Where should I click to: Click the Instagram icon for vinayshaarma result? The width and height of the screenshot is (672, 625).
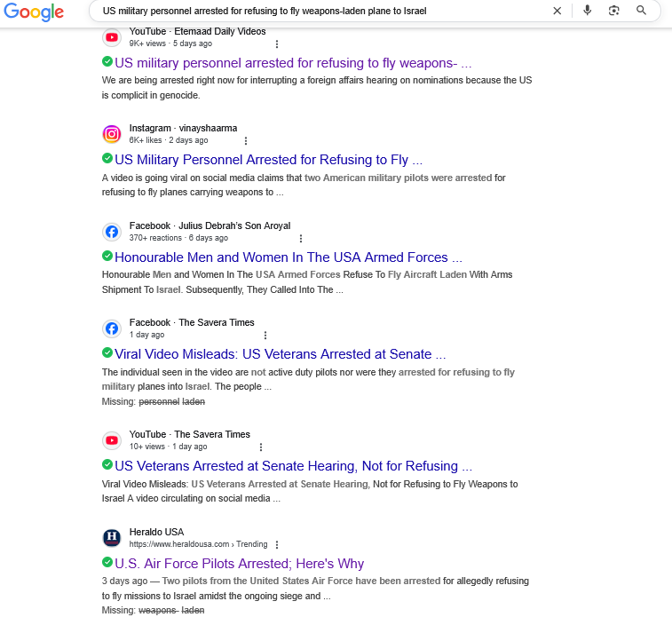coord(112,134)
